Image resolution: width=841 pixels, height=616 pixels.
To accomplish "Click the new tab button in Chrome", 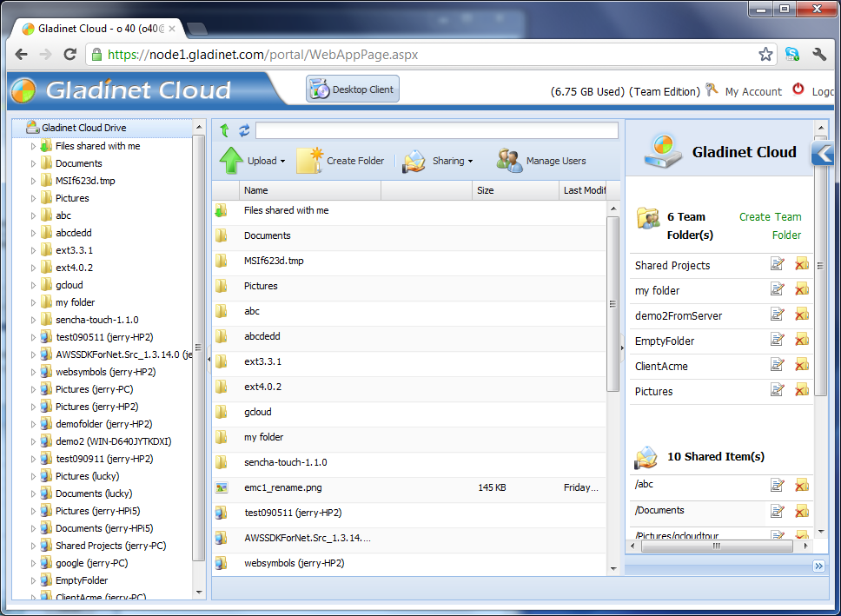I will (197, 29).
